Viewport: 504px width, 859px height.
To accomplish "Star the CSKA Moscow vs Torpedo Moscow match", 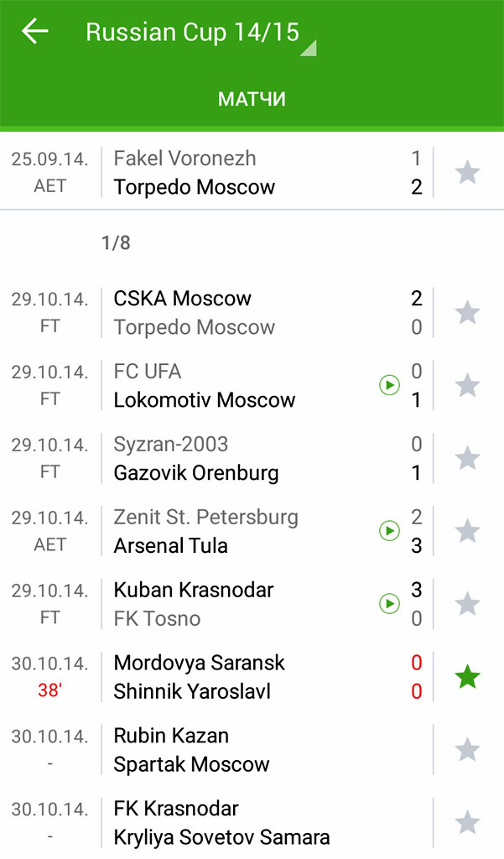I will [x=467, y=313].
